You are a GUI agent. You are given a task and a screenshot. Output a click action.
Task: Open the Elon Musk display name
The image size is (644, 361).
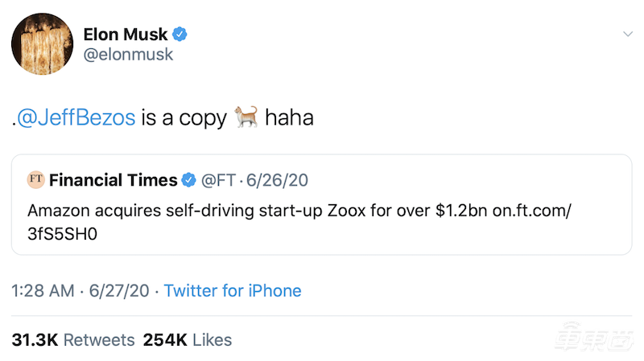point(126,34)
